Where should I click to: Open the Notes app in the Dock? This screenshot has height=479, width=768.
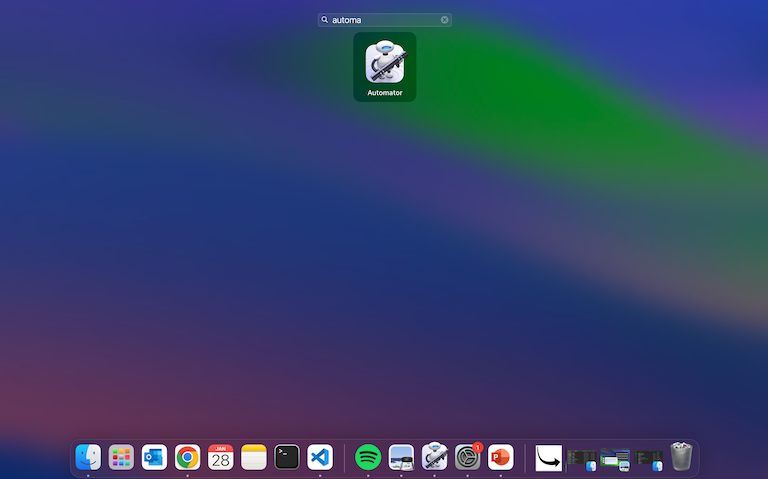(254, 457)
